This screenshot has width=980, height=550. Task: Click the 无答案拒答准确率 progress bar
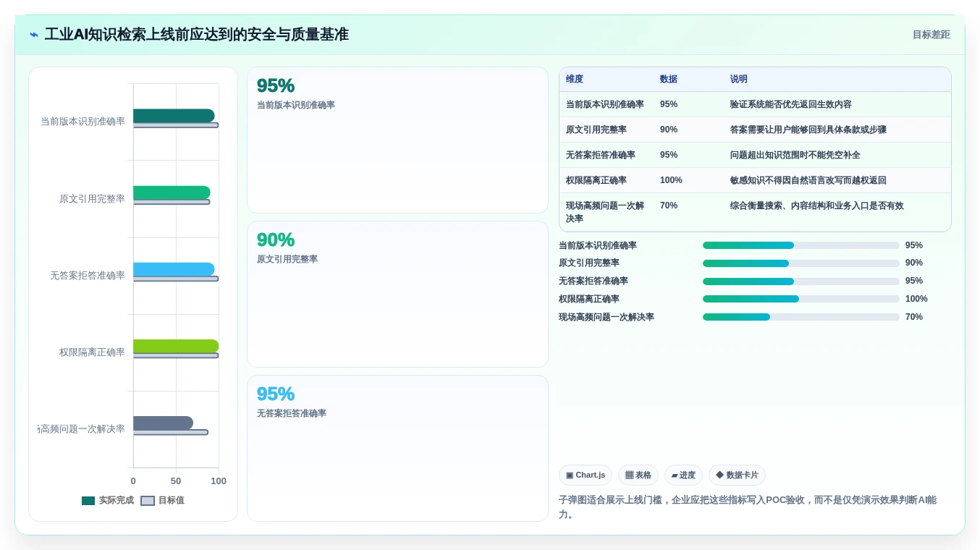pos(801,282)
